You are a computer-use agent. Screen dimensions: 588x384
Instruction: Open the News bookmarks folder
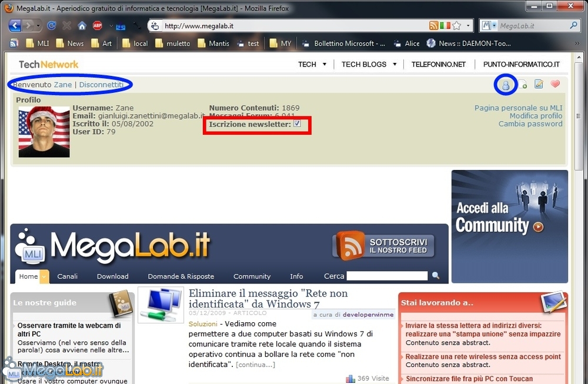(70, 44)
